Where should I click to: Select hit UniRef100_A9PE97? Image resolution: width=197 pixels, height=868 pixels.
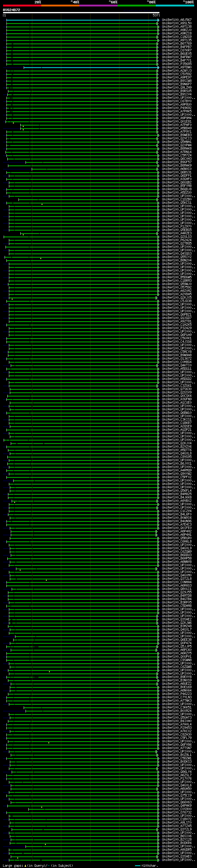click(x=177, y=78)
